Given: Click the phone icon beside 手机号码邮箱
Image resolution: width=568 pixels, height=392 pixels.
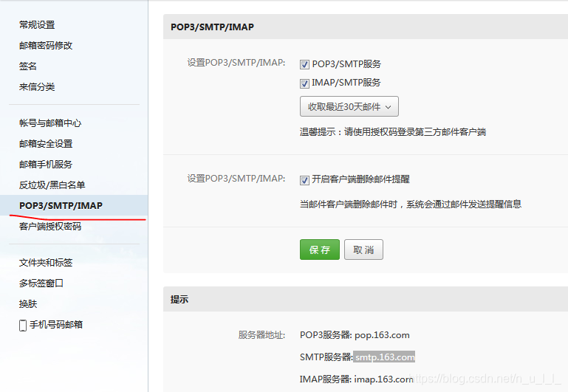Looking at the screenshot, I should point(23,325).
